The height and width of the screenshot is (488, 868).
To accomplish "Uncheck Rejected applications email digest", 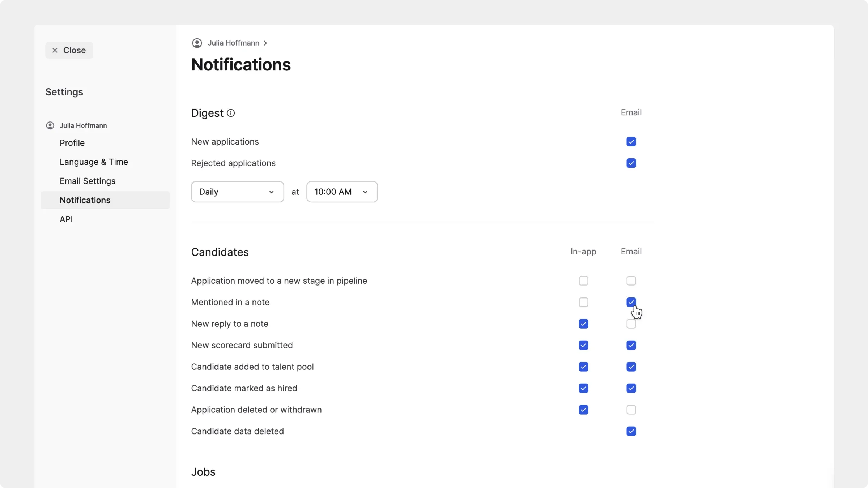I will 631,163.
